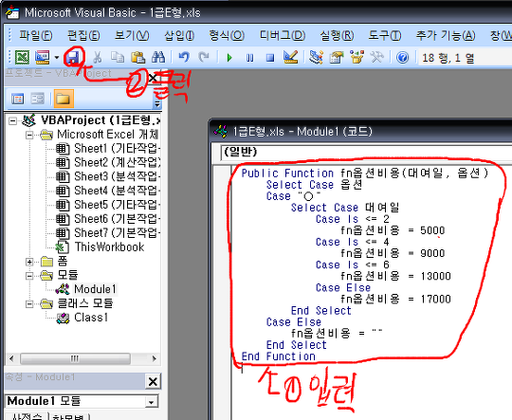
Task: Open the 추가 기능(A) menu
Action: [x=446, y=35]
